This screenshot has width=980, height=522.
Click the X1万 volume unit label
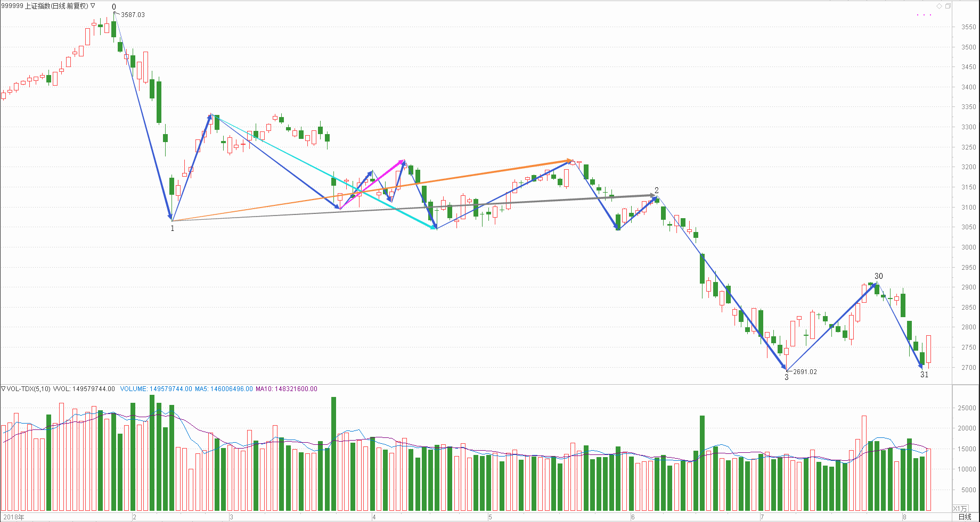(960, 509)
